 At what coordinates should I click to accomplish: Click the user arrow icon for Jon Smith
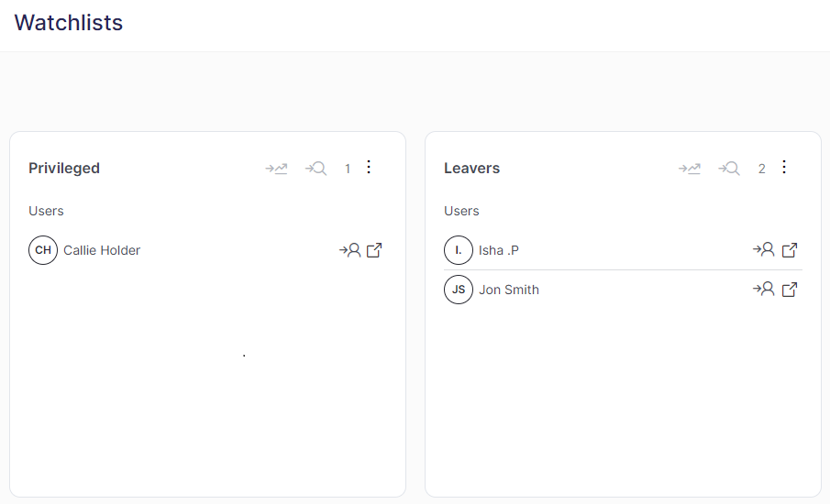coord(764,290)
